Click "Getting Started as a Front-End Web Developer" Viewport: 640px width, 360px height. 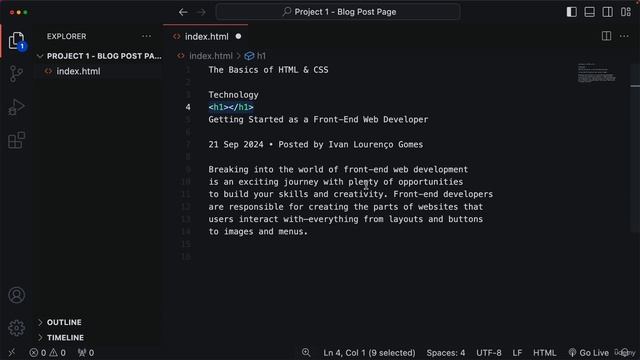click(x=318, y=120)
